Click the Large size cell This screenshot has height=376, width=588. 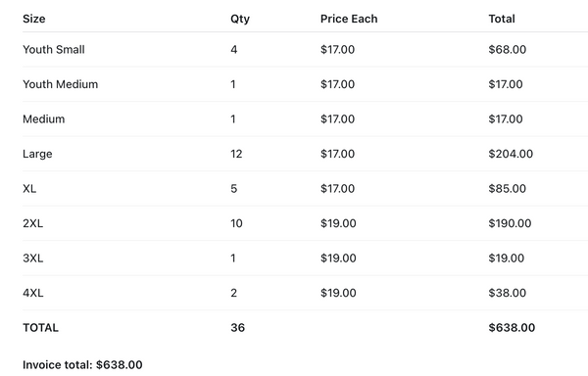37,154
